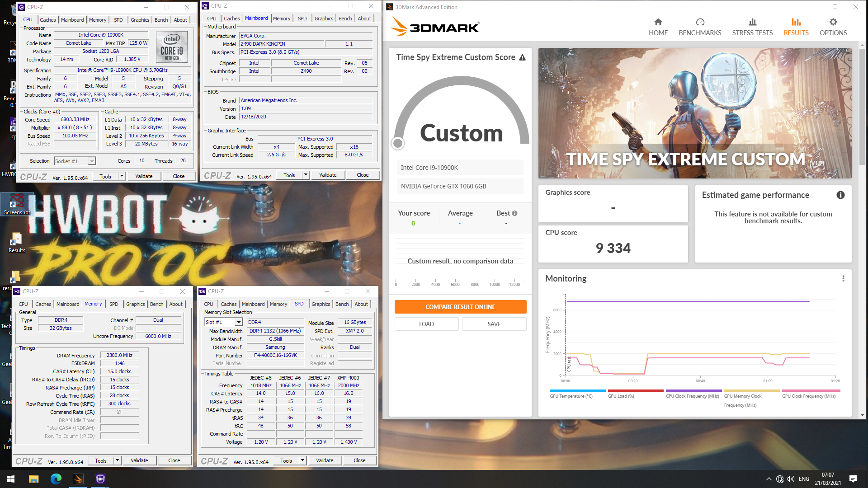The width and height of the screenshot is (868, 488).
Task: Click the warning triangle beside Time Spy Extreme score
Action: pyautogui.click(x=522, y=57)
